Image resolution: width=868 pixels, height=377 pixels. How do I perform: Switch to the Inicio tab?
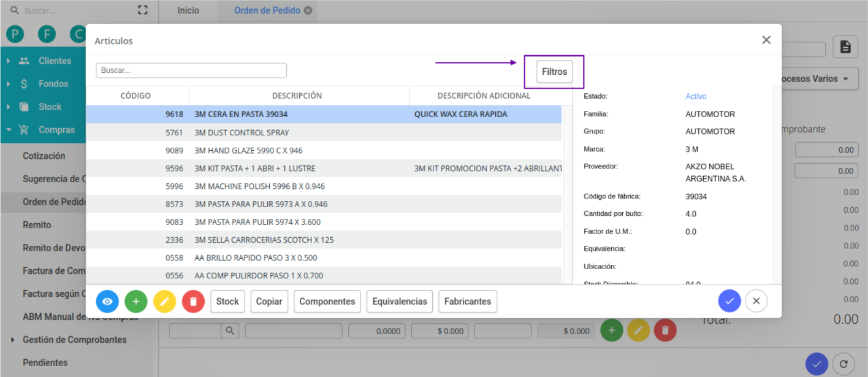(x=188, y=10)
